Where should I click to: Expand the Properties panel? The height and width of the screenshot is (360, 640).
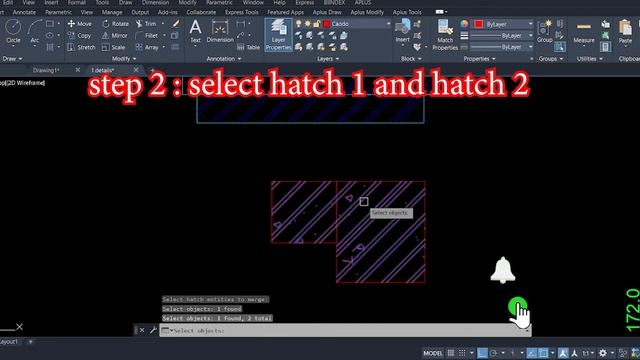click(x=480, y=59)
